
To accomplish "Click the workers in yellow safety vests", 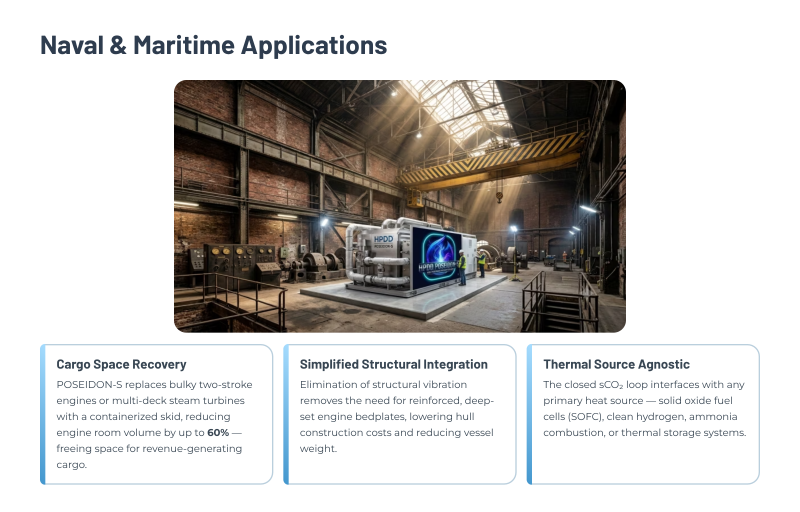I will pyautogui.click(x=471, y=265).
